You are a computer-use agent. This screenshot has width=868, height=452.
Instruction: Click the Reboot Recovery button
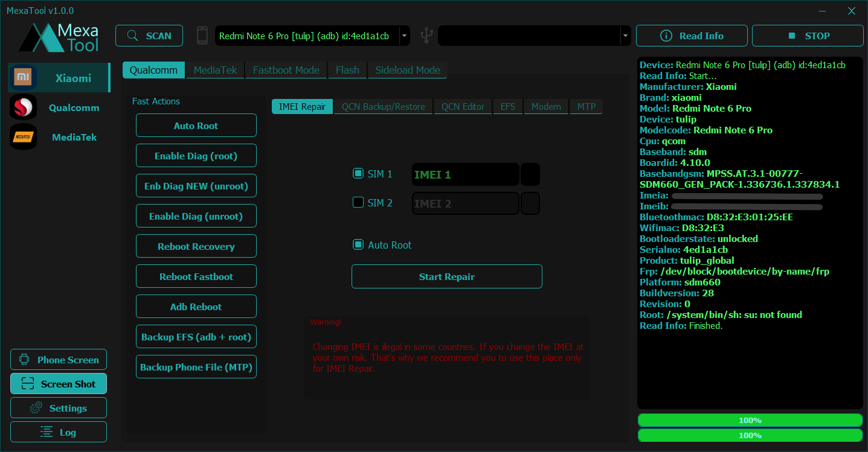[196, 246]
